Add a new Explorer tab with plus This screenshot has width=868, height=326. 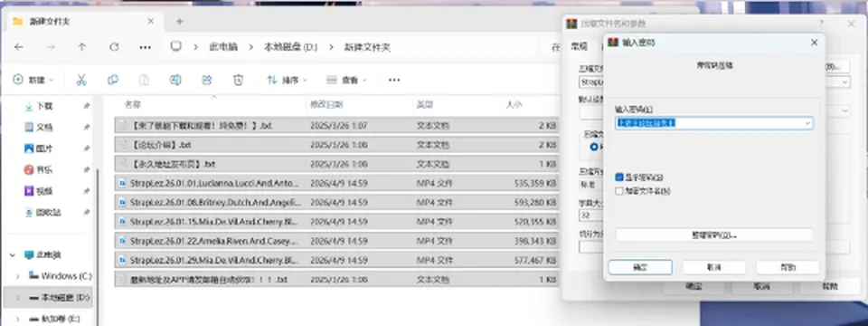point(179,22)
